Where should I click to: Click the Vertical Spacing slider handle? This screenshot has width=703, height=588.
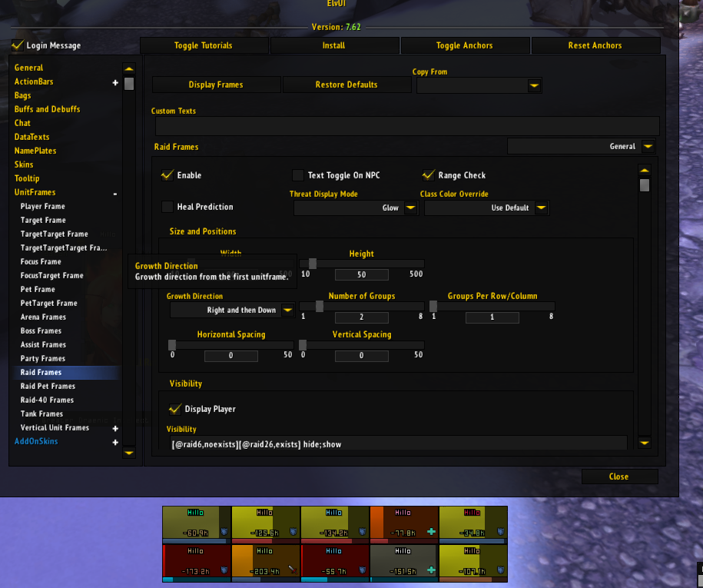tap(303, 344)
